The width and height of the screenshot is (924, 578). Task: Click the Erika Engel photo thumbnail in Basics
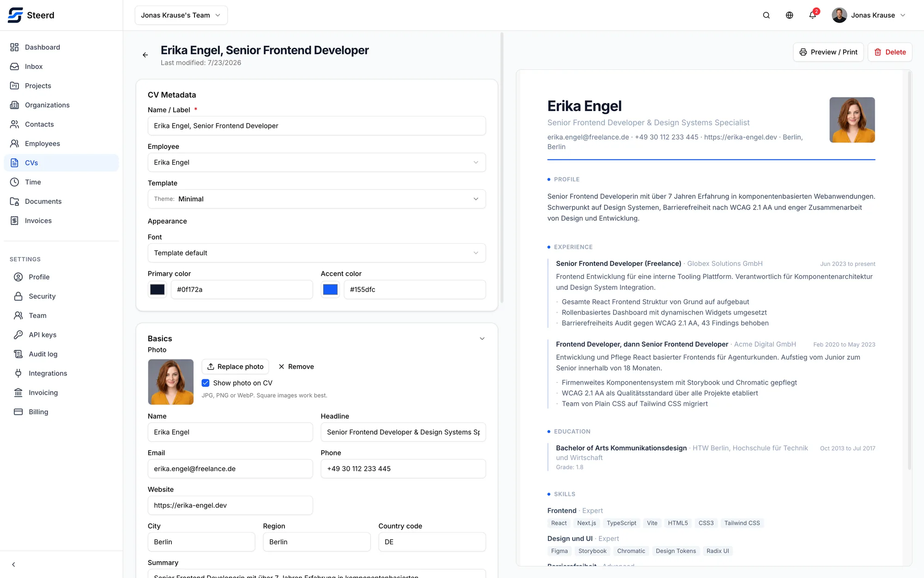171,382
